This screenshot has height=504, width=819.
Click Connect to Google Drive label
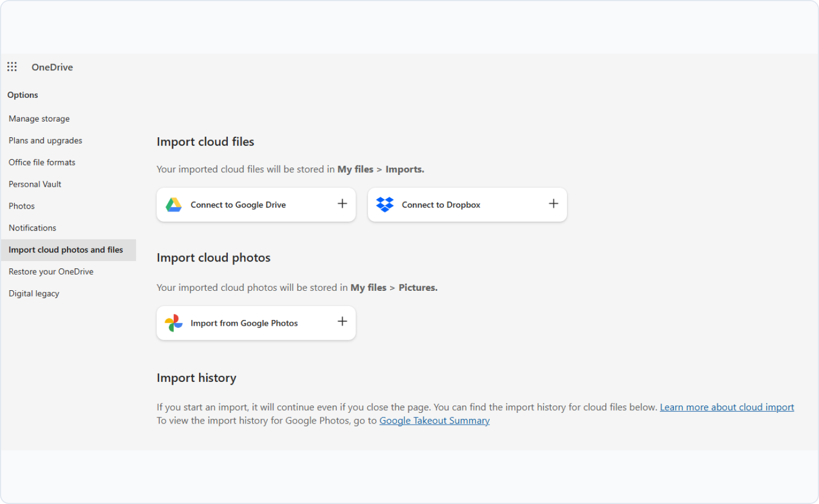pyautogui.click(x=238, y=205)
